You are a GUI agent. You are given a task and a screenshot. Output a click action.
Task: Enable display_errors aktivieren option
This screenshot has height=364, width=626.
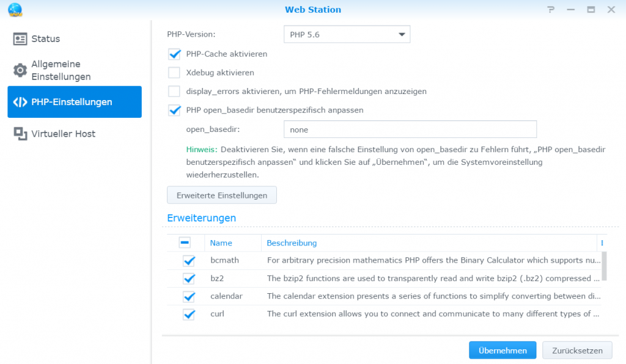click(x=175, y=91)
